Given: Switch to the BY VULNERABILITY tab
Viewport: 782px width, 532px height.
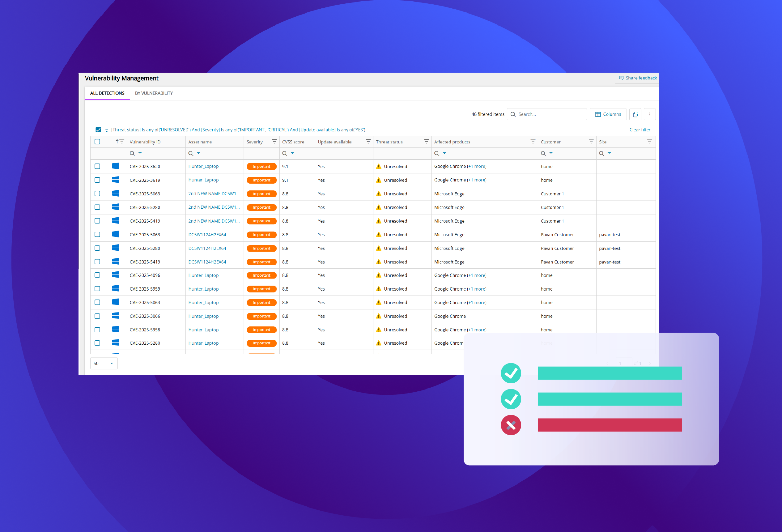Looking at the screenshot, I should (x=154, y=93).
